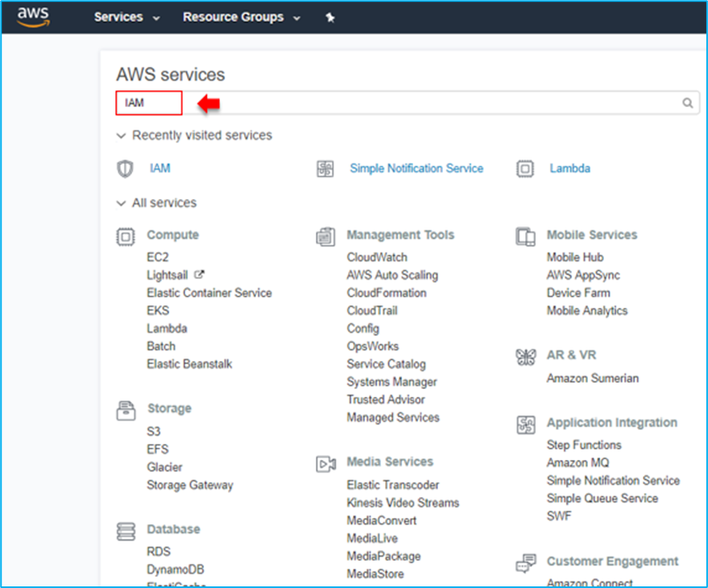Screen dimensions: 708x588
Task: Open Storage Gateway
Action: pyautogui.click(x=189, y=485)
